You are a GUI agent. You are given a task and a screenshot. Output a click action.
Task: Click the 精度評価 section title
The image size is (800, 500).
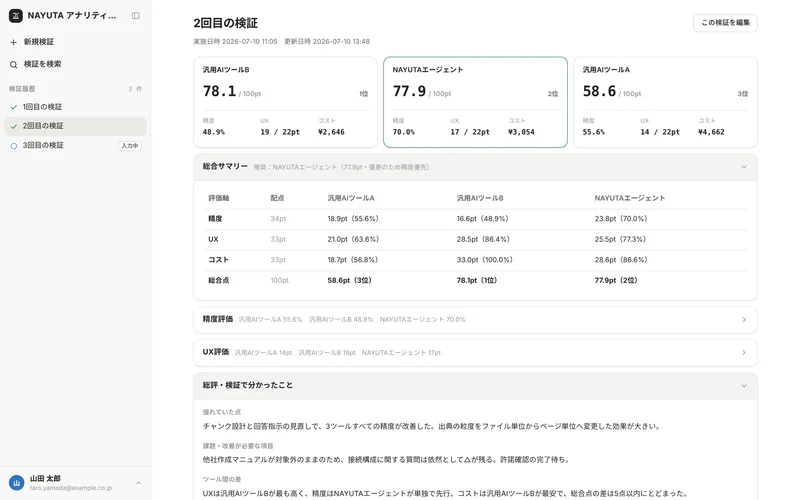[x=218, y=319]
